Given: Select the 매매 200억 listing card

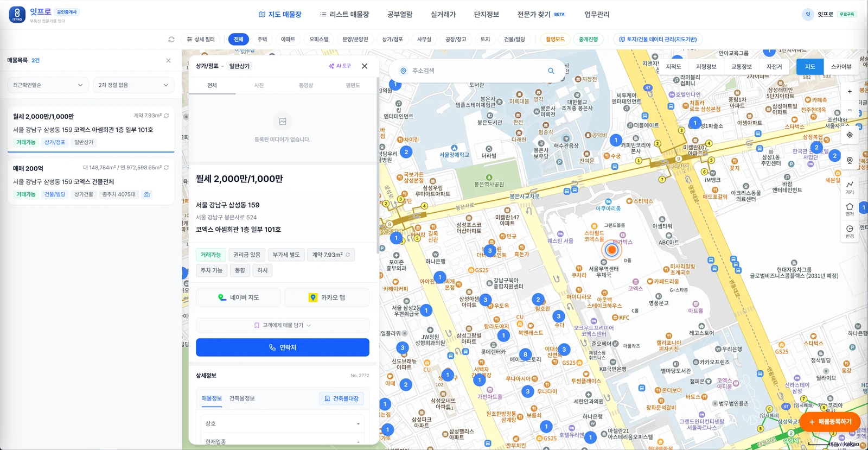Looking at the screenshot, I should [91, 181].
